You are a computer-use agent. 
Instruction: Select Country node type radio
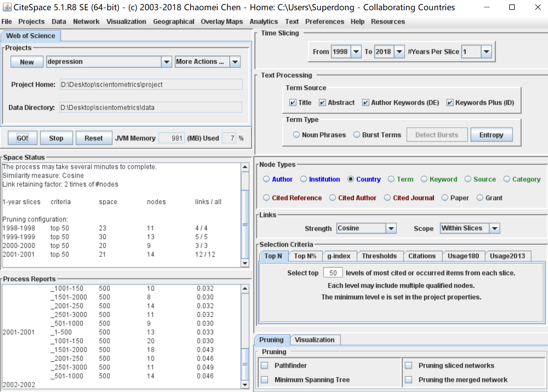tap(350, 179)
